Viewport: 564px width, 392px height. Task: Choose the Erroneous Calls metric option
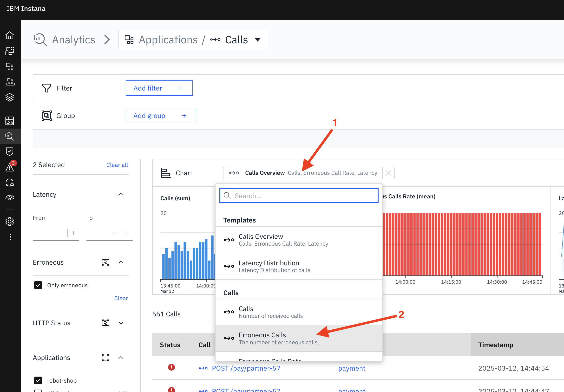[299, 339]
